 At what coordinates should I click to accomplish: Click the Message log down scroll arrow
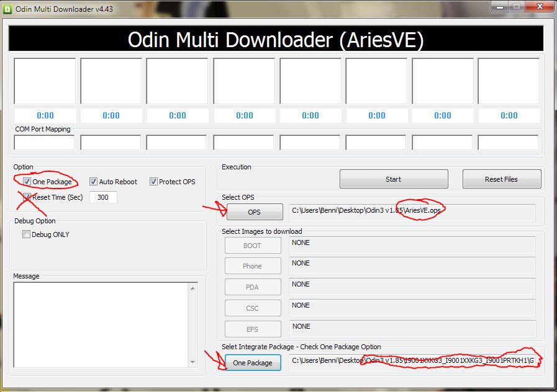192,362
